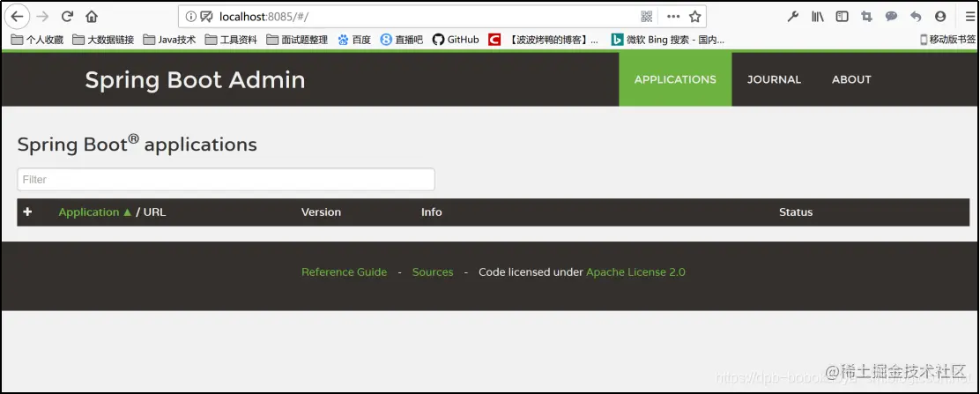Open the browser hamburger menu
This screenshot has width=980, height=394.
969,16
